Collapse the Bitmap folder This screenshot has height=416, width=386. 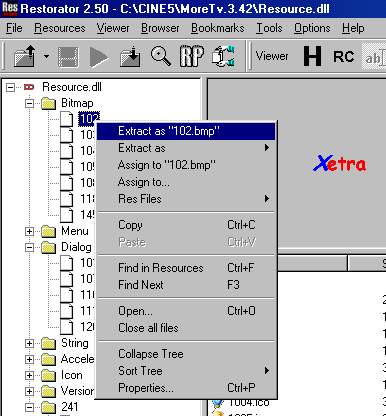click(30, 103)
